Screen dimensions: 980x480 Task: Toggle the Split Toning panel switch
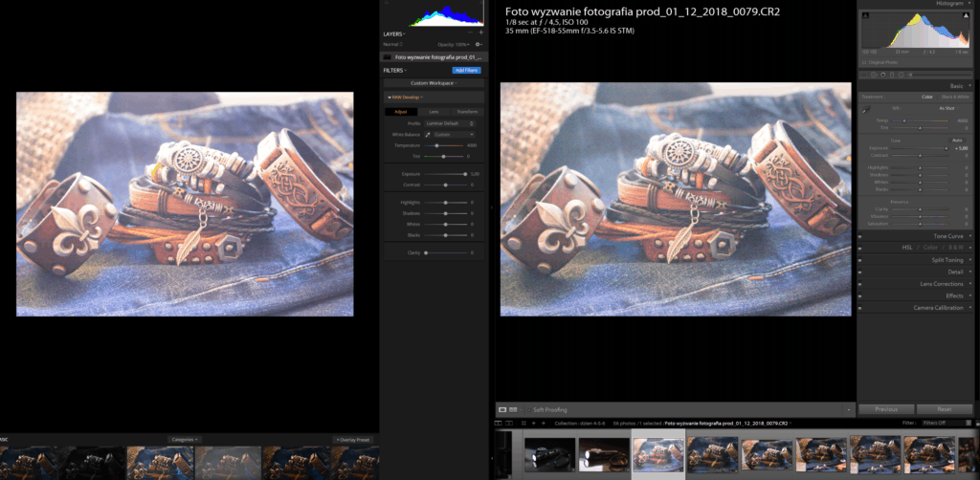[860, 260]
